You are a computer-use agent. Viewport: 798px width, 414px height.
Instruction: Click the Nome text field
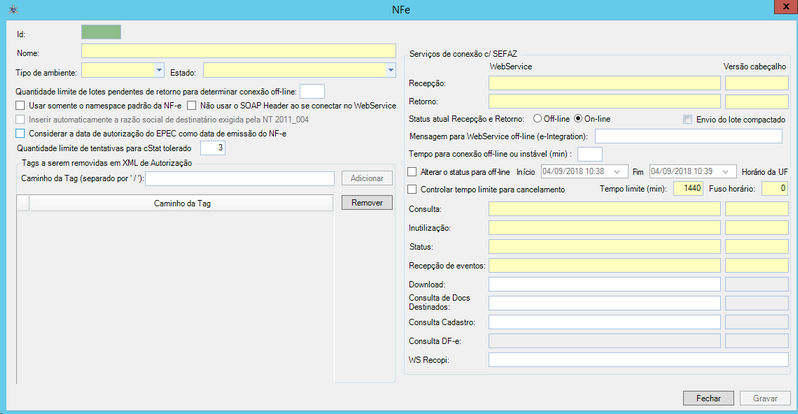239,51
